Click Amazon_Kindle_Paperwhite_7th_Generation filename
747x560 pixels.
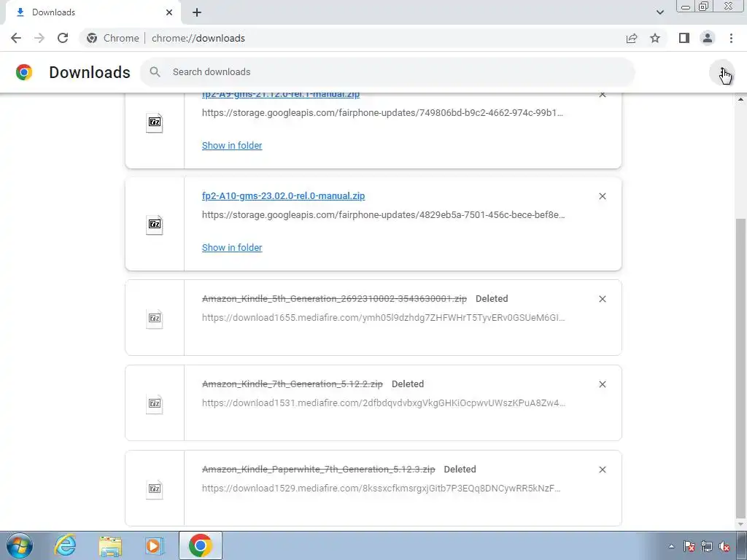click(x=319, y=469)
